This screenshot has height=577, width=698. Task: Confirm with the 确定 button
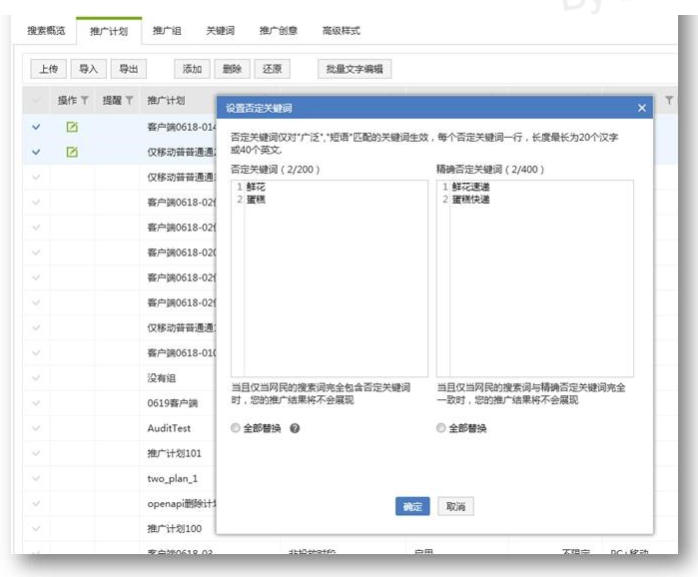click(x=413, y=506)
